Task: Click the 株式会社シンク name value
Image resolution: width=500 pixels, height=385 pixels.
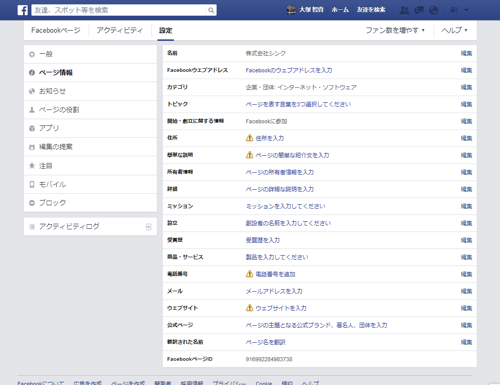Action: 265,53
